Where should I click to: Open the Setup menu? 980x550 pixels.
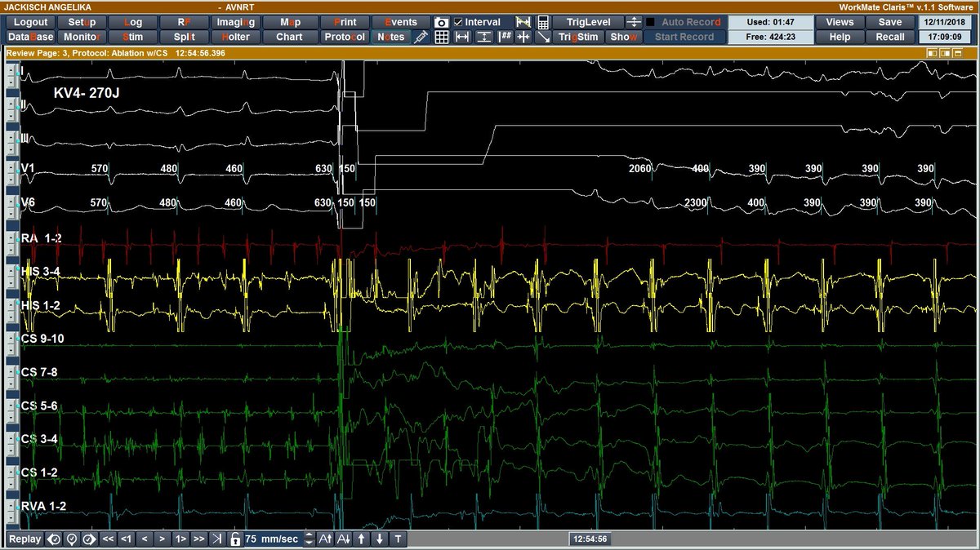[82, 22]
